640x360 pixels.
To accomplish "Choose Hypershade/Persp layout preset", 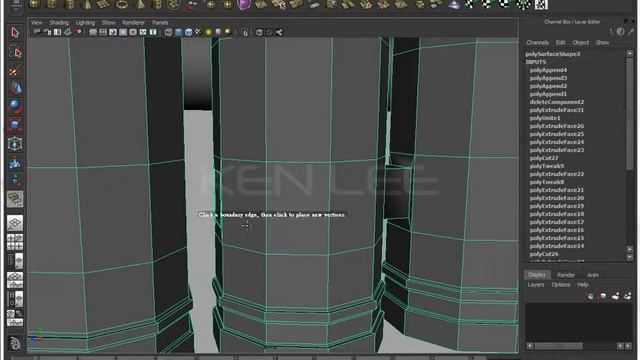I will coord(15,299).
